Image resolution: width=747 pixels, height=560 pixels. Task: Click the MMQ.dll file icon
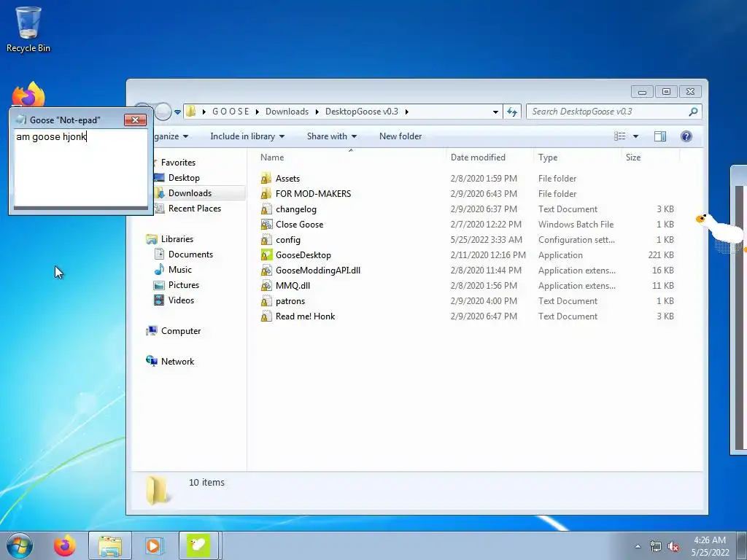click(266, 286)
